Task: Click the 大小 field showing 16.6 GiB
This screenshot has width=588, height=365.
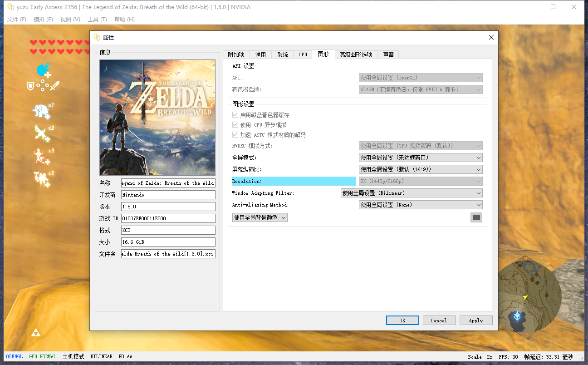Action: 168,242
